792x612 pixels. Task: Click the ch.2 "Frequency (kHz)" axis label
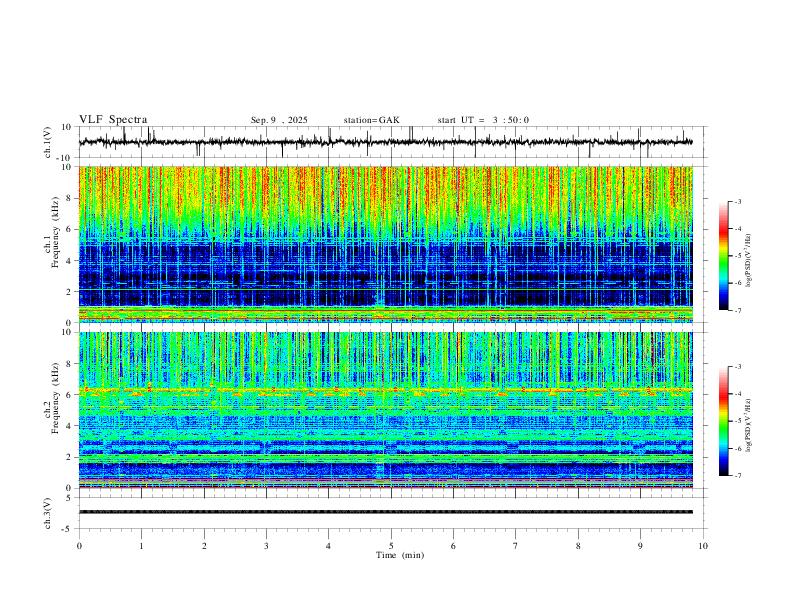[x=55, y=398]
